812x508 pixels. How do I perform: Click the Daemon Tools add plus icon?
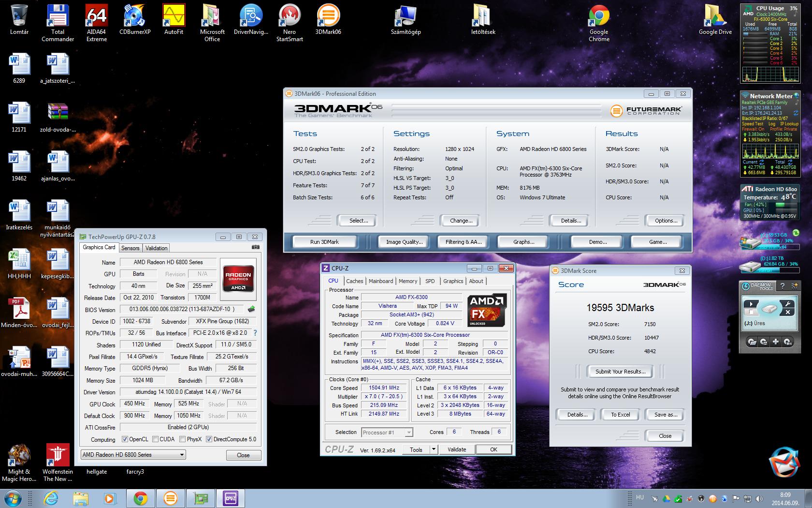tap(775, 342)
